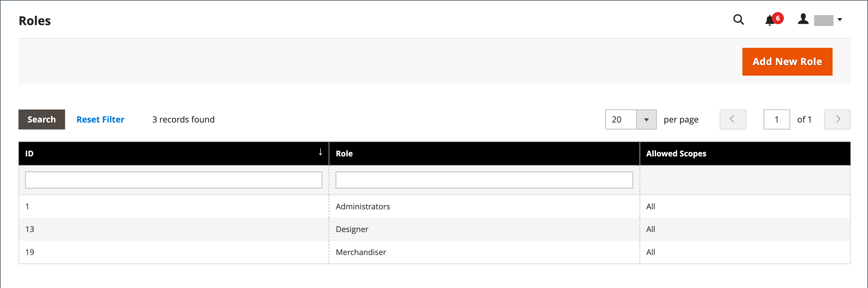Focus the Role filter input field
The image size is (868, 288).
484,180
